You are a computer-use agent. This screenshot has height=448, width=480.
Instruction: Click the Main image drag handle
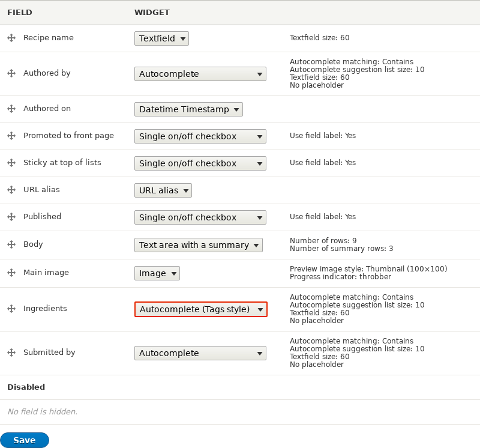11,273
